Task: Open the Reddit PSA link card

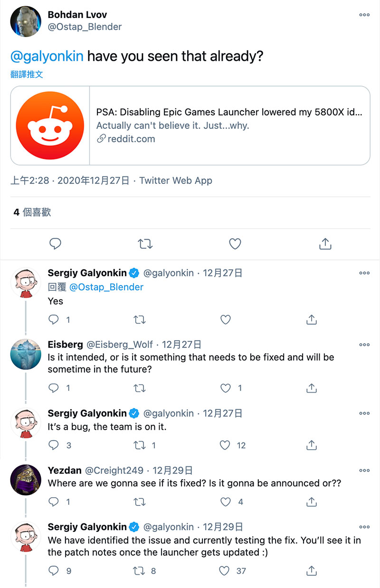Action: (190, 125)
